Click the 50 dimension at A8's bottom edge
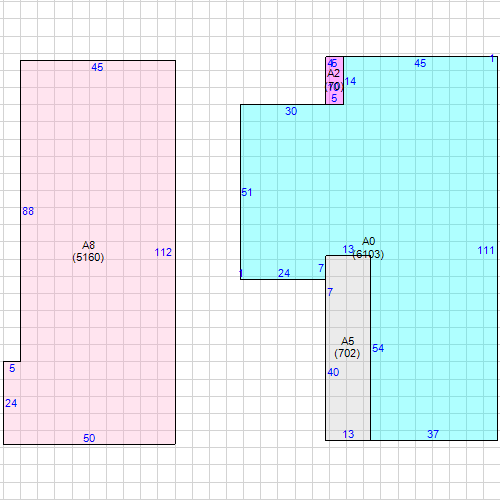Viewport: 500px width, 500px height. (89, 438)
